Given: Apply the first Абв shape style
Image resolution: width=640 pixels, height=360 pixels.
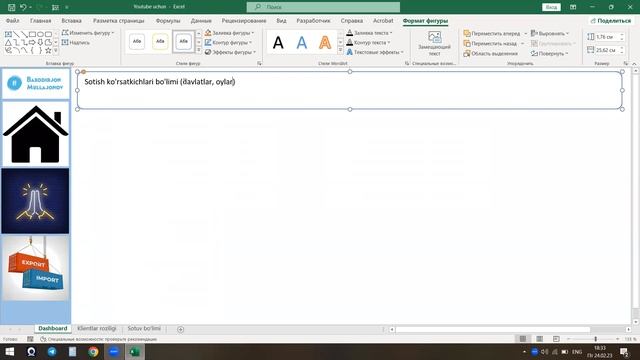Looking at the screenshot, I should (137, 42).
